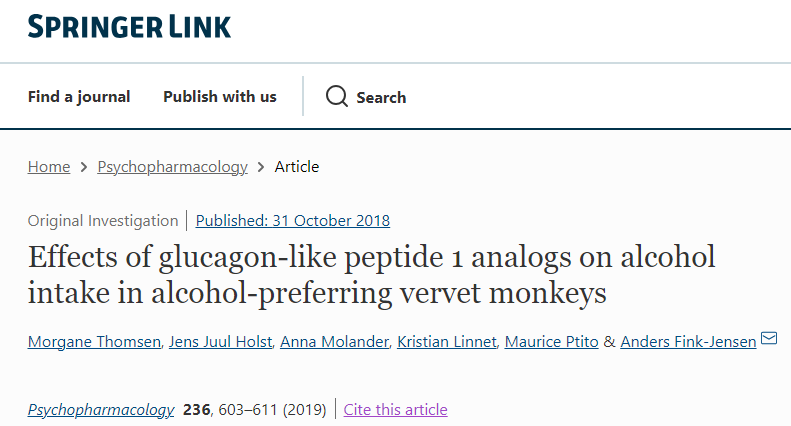Click the Search label in the header
Screen dimensions: 791x426
(x=381, y=97)
